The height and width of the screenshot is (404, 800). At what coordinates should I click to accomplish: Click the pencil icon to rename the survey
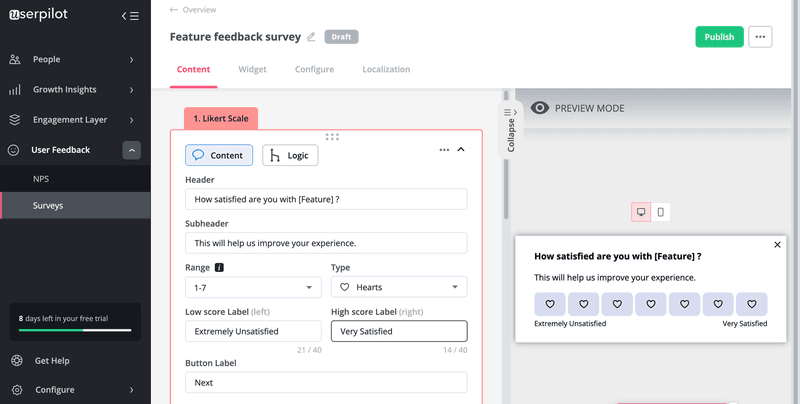click(x=311, y=37)
